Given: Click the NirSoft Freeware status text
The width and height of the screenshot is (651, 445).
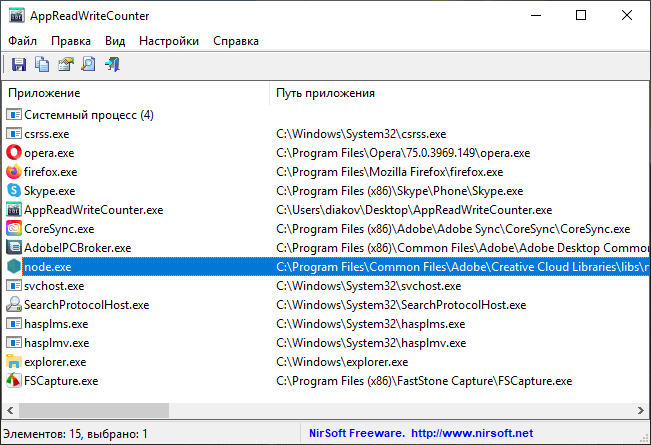Looking at the screenshot, I should (357, 433).
